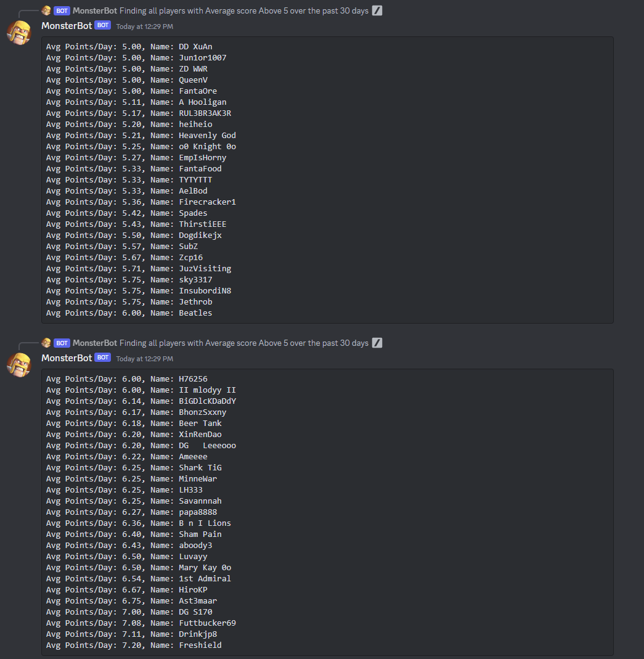Click MonsterBot's large avatar on the second message
This screenshot has height=659, width=644.
18,364
